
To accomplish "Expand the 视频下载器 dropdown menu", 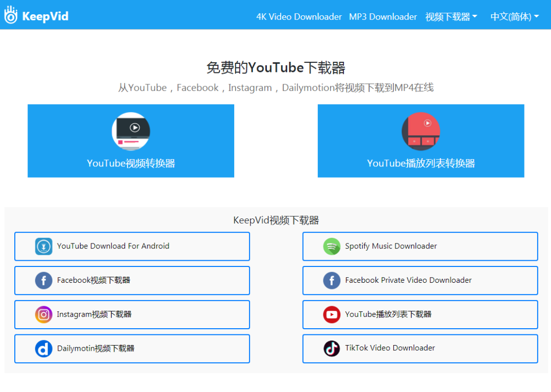I will (451, 16).
